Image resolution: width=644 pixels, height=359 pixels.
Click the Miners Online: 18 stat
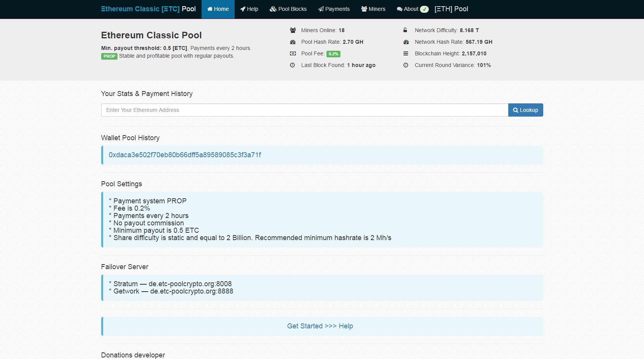(x=323, y=30)
